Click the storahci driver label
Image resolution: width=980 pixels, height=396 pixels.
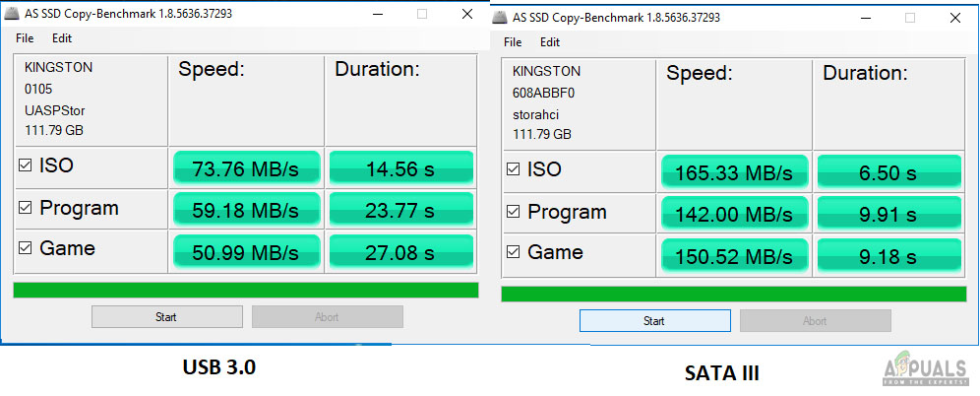coord(535,115)
